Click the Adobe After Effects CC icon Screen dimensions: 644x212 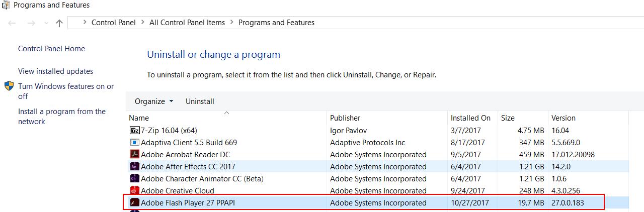134,166
